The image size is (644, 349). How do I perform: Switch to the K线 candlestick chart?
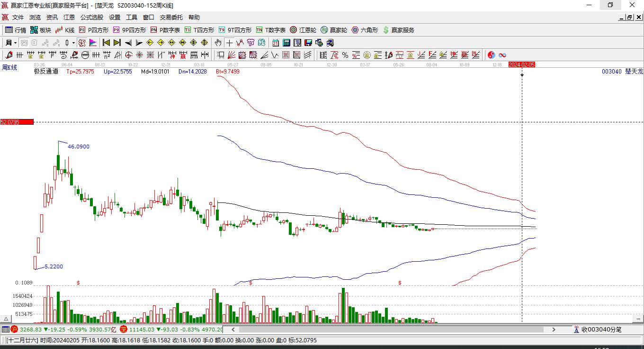65,30
